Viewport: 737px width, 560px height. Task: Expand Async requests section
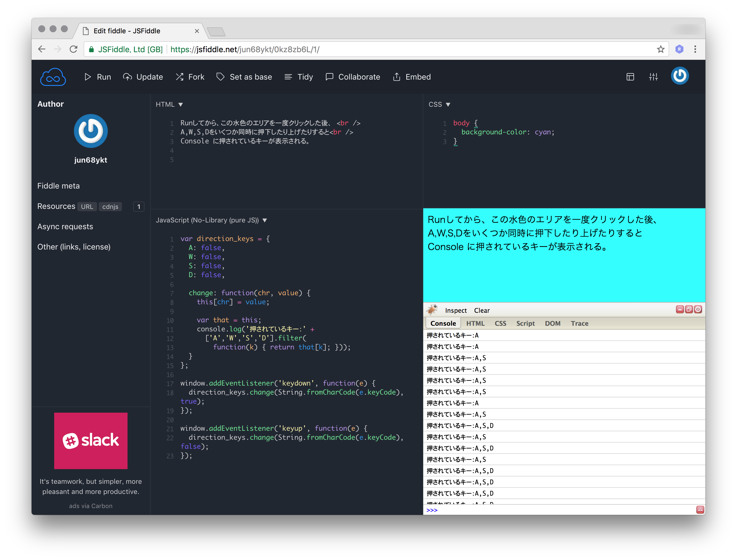click(x=65, y=227)
